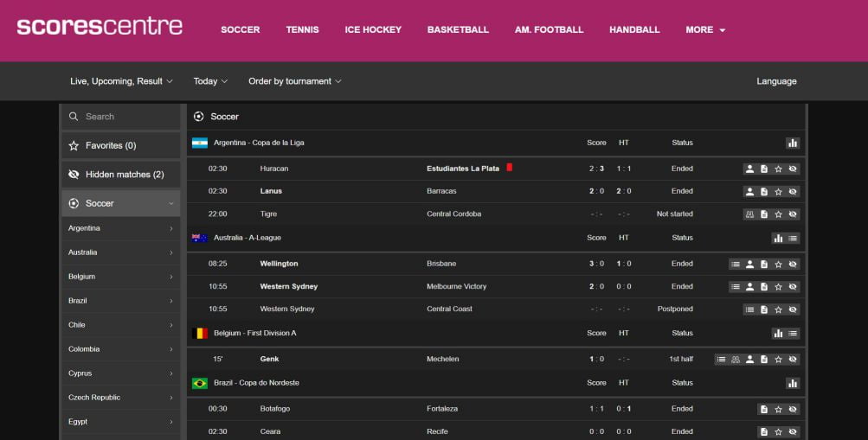Open lineups icon for Genk match
The width and height of the screenshot is (868, 440).
749,360
